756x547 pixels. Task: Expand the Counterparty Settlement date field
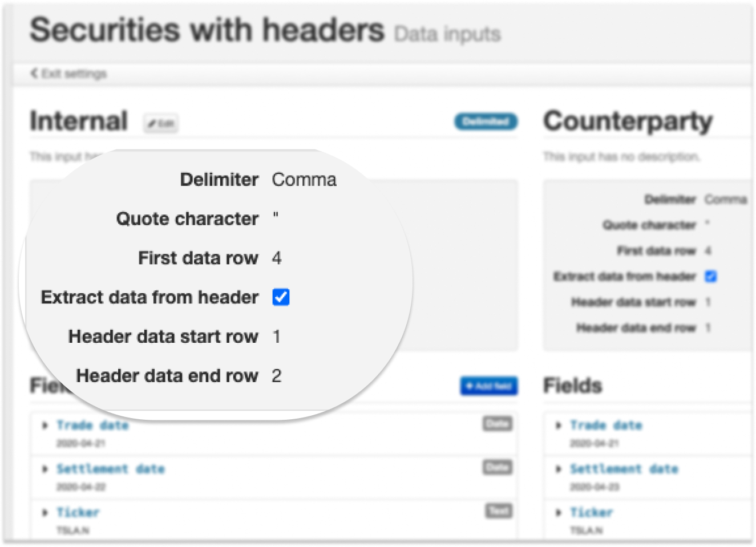[x=559, y=469]
